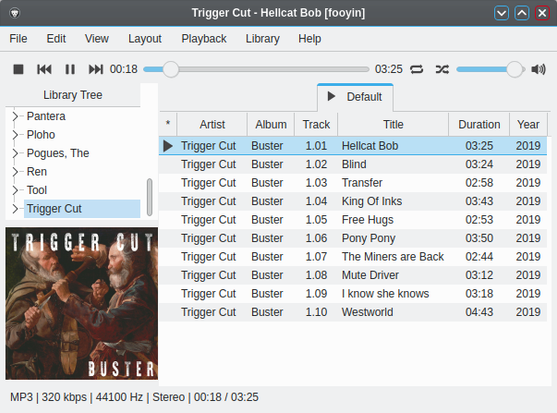The height and width of the screenshot is (413, 557).
Task: Select the I know she knows track
Action: [353, 293]
